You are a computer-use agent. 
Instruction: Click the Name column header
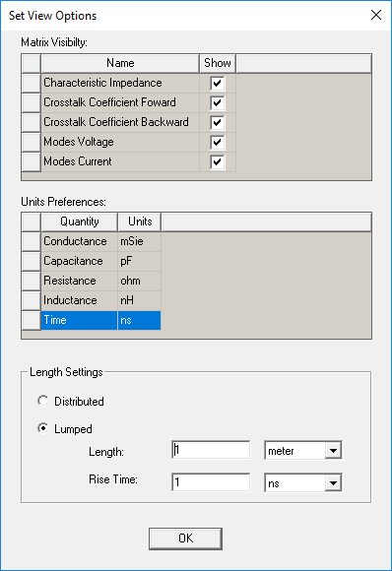120,63
